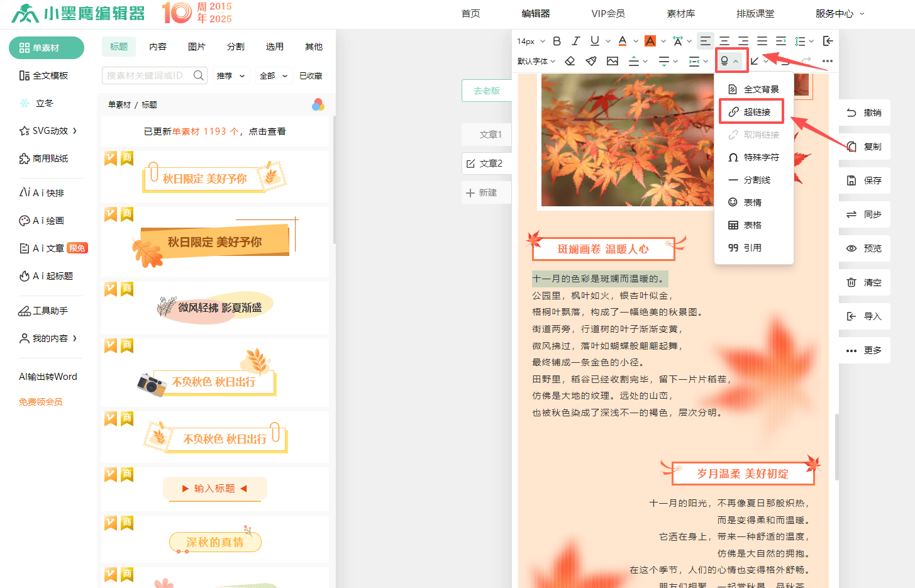The height and width of the screenshot is (588, 915).
Task: Switch to the 内容 tab
Action: [158, 47]
